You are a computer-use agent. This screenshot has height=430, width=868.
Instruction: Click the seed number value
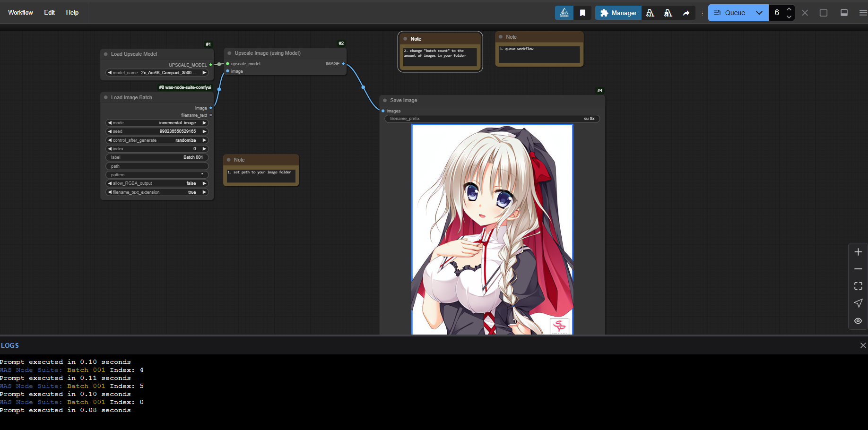pyautogui.click(x=177, y=131)
